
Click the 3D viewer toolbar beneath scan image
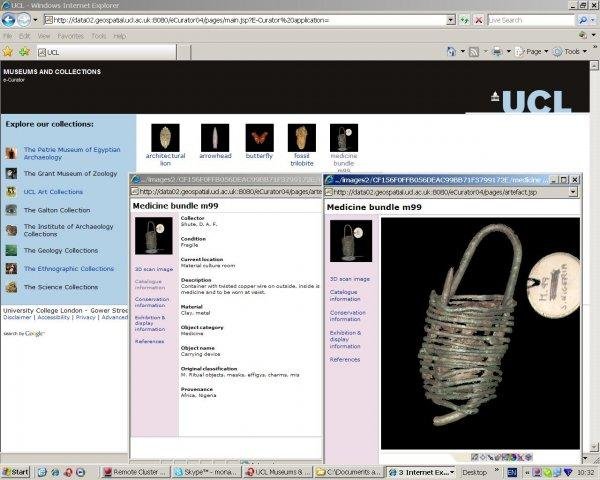pos(501,457)
